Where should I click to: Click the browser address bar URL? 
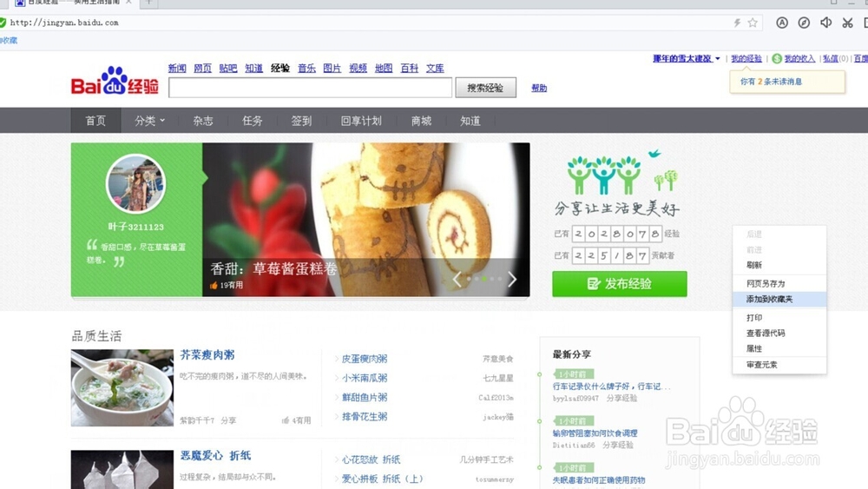(x=64, y=23)
